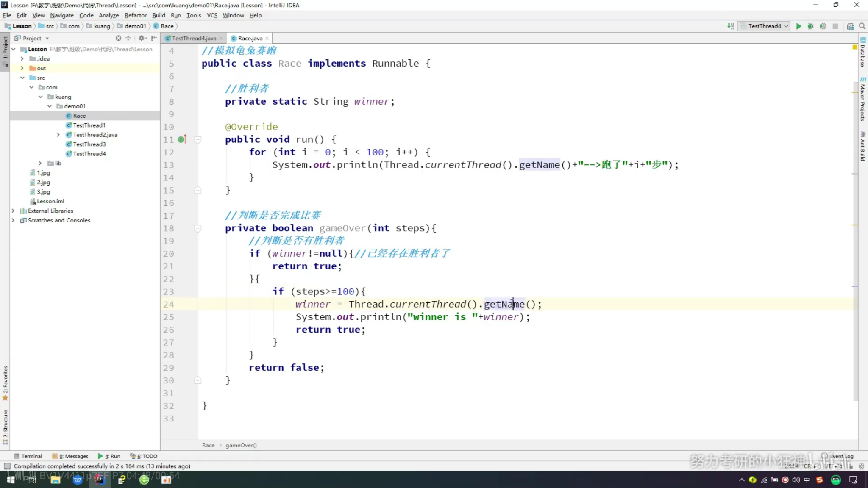This screenshot has width=868, height=488.
Task: Collapse all in the Project panel
Action: point(128,38)
